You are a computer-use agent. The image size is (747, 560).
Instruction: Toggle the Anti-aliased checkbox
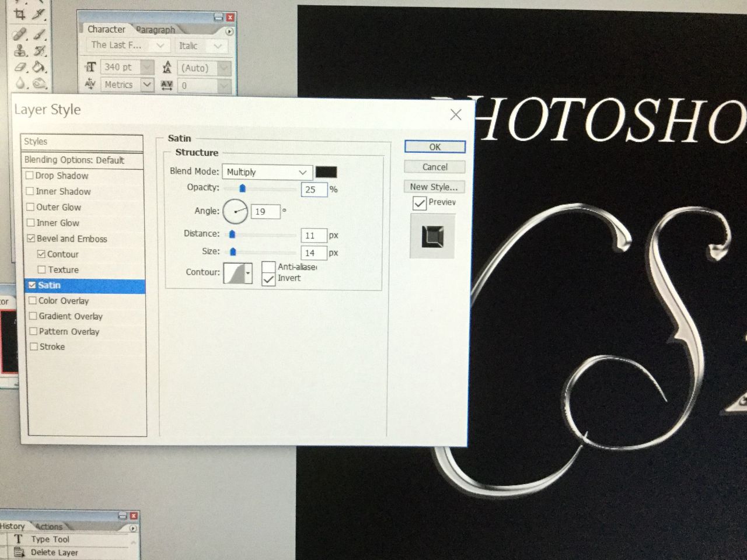(268, 267)
